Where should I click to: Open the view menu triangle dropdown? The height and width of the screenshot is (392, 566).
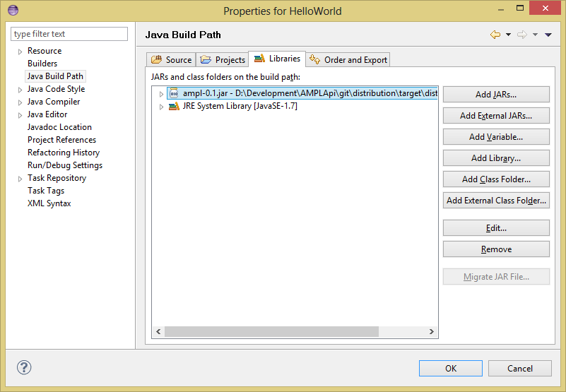(x=548, y=35)
